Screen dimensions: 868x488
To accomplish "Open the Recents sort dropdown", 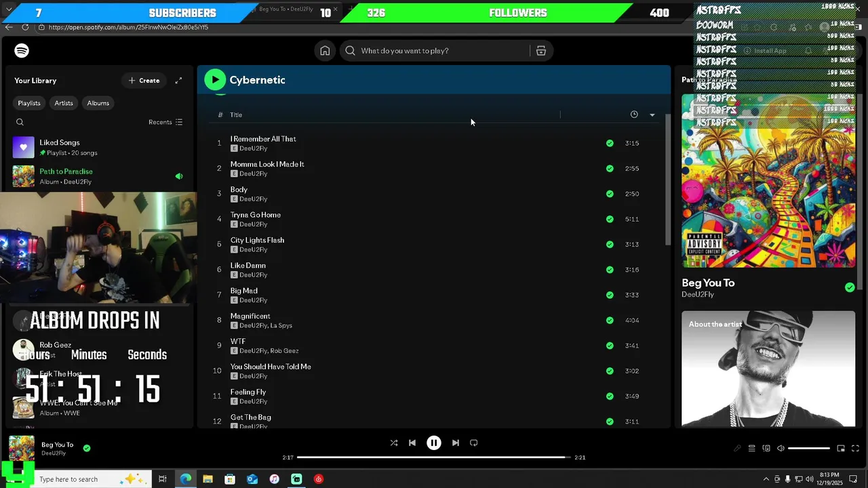I will (x=165, y=122).
